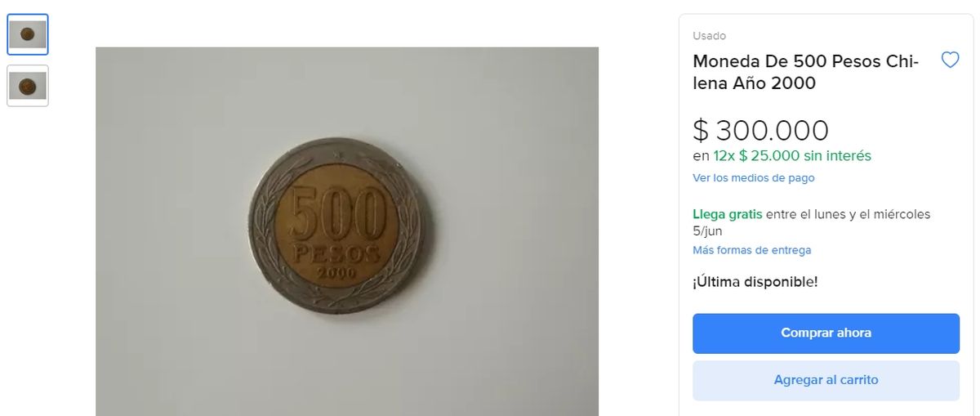Click the 5/jun delivery date

[x=707, y=230]
